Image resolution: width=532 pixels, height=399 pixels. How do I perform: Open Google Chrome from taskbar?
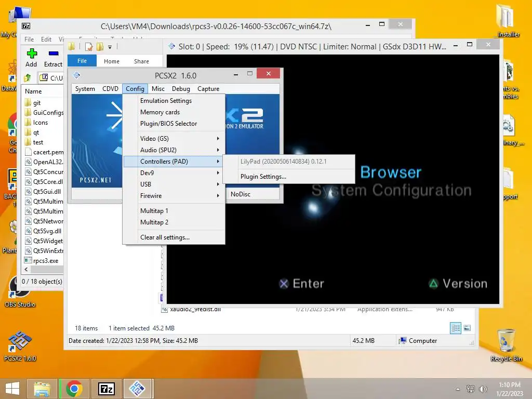coord(74,389)
